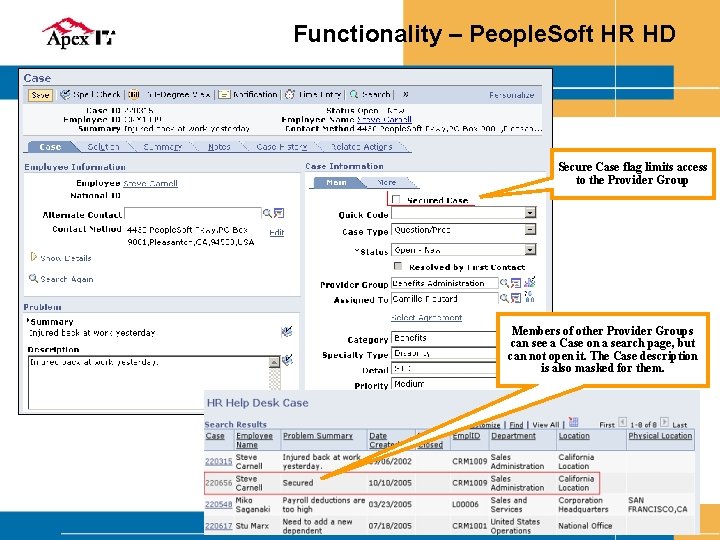Viewport: 720px width, 540px height.
Task: Click Description scrollbar up arrow
Action: pos(274,362)
